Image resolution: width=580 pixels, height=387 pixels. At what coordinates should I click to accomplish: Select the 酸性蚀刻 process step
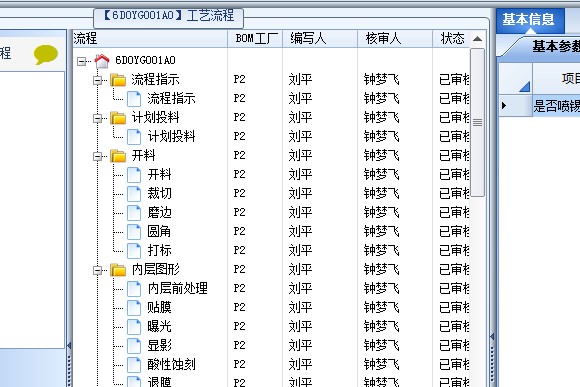coord(171,364)
